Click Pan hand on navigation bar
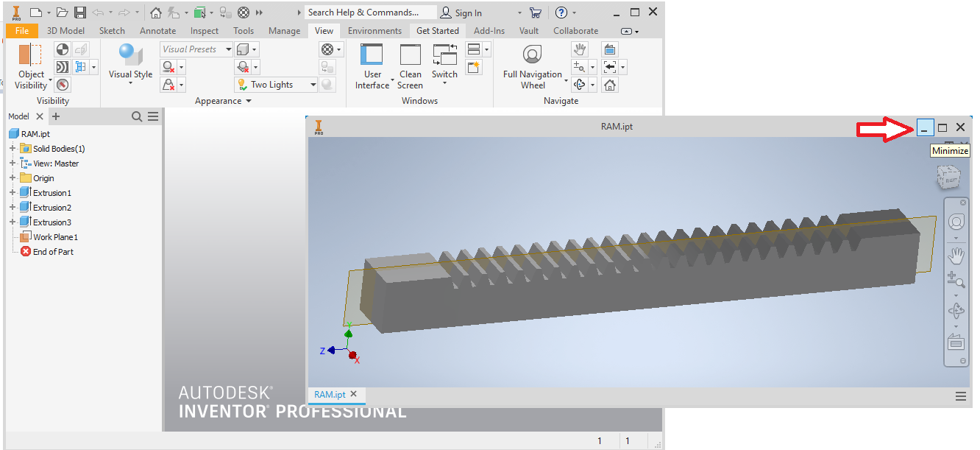980x450 pixels. click(x=956, y=256)
